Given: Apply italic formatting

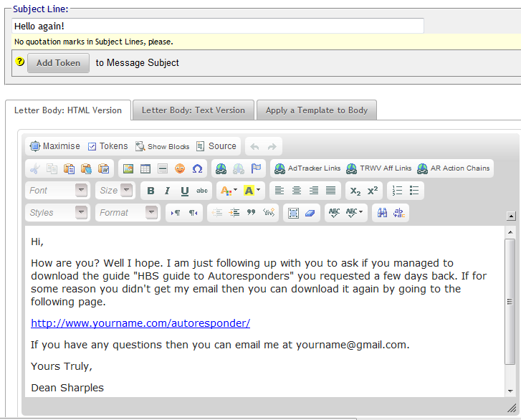Looking at the screenshot, I should point(167,191).
